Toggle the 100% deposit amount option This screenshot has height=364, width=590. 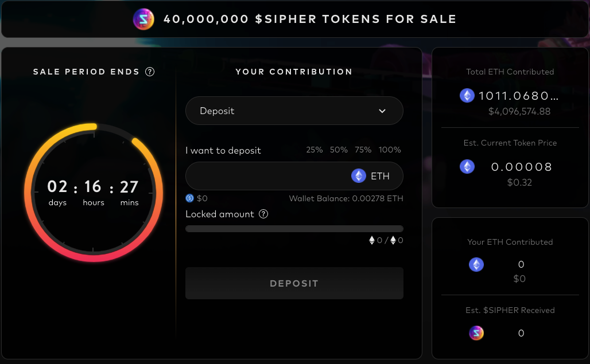point(390,150)
